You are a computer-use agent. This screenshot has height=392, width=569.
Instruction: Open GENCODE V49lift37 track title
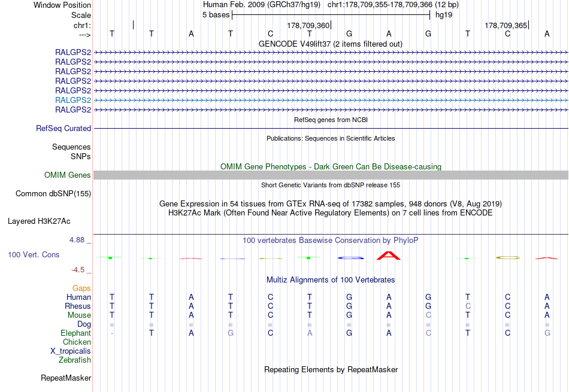(331, 44)
